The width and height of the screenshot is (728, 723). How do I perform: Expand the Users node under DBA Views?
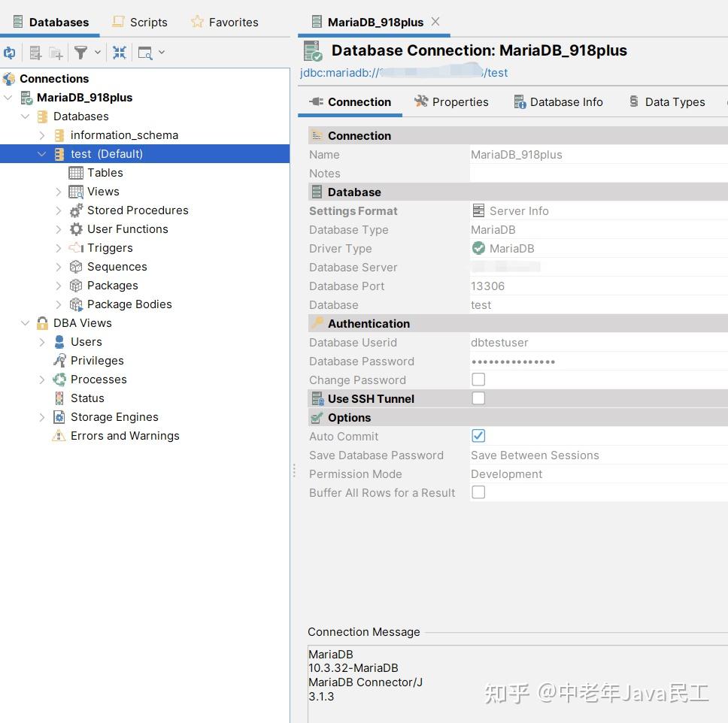42,341
